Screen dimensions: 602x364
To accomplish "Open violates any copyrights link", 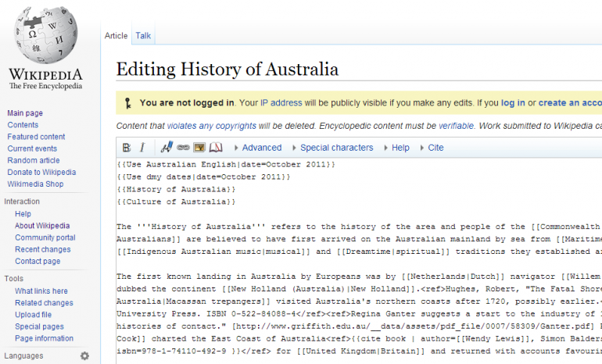I will coord(212,127).
